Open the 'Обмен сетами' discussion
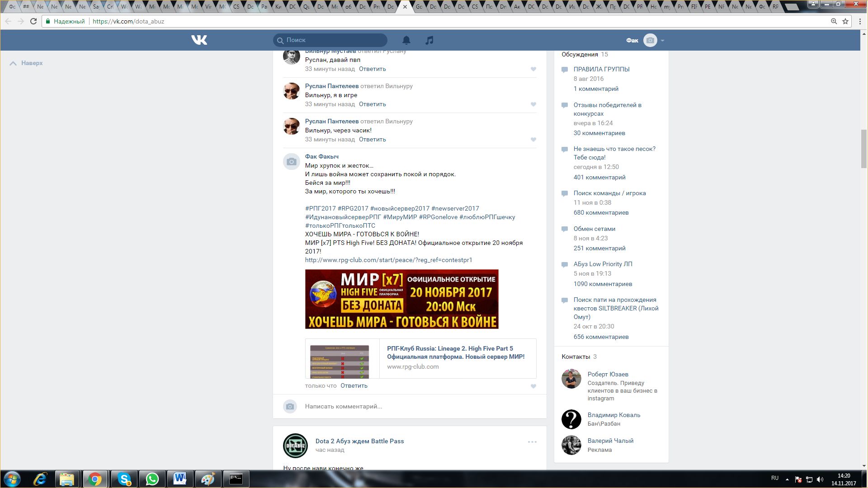Viewport: 868px width, 488px height. click(594, 229)
